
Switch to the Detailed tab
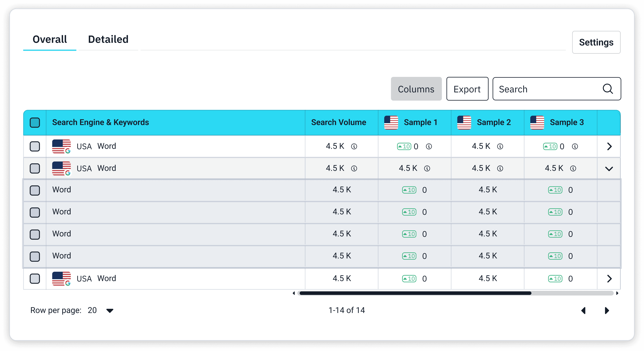click(108, 39)
